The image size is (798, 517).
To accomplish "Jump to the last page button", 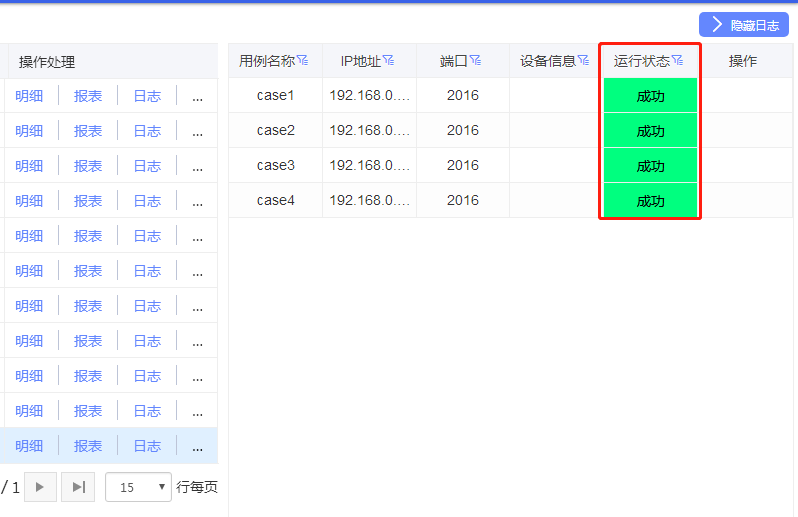I will 78,487.
